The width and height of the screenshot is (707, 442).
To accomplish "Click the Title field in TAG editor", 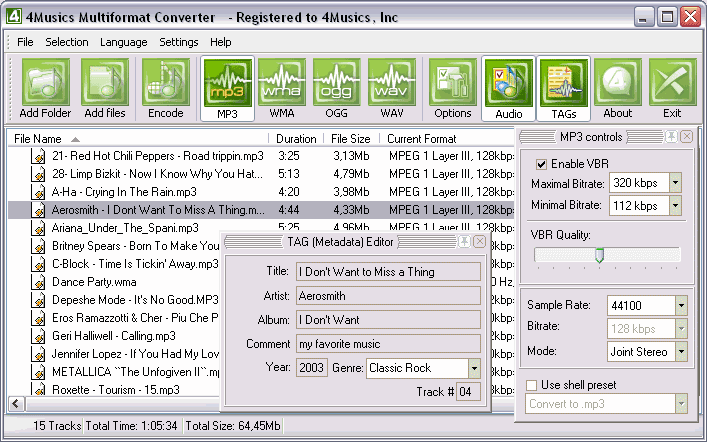I will pyautogui.click(x=388, y=272).
